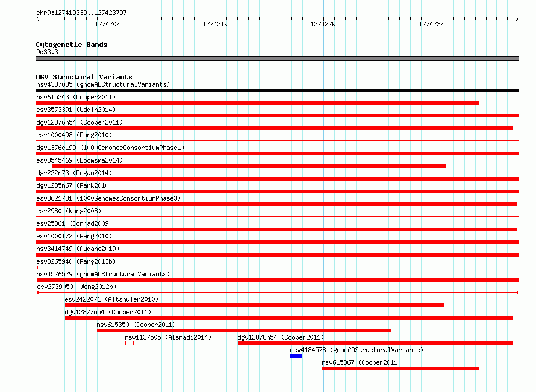Click the thick red bar under esv3545469
The image size is (536, 392).
pyautogui.click(x=249, y=166)
